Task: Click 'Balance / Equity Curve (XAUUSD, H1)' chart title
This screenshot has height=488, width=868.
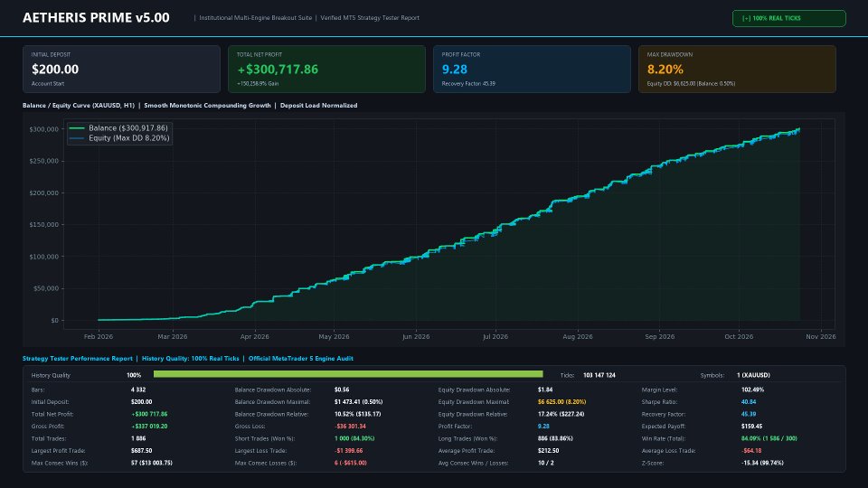Action: click(78, 105)
